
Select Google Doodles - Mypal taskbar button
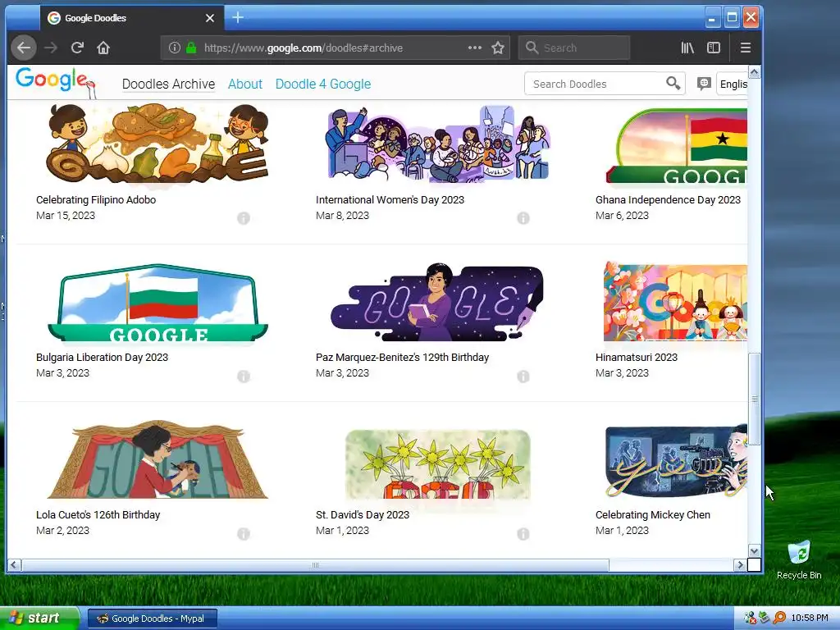(152, 619)
